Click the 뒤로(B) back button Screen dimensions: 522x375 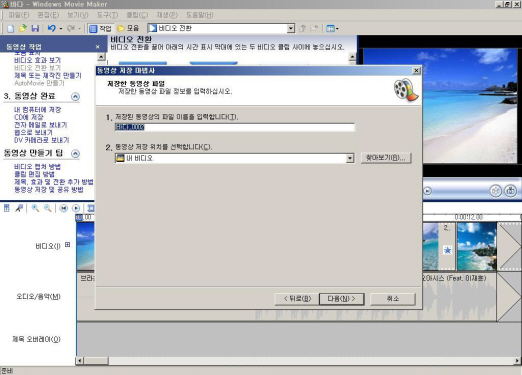tap(296, 299)
